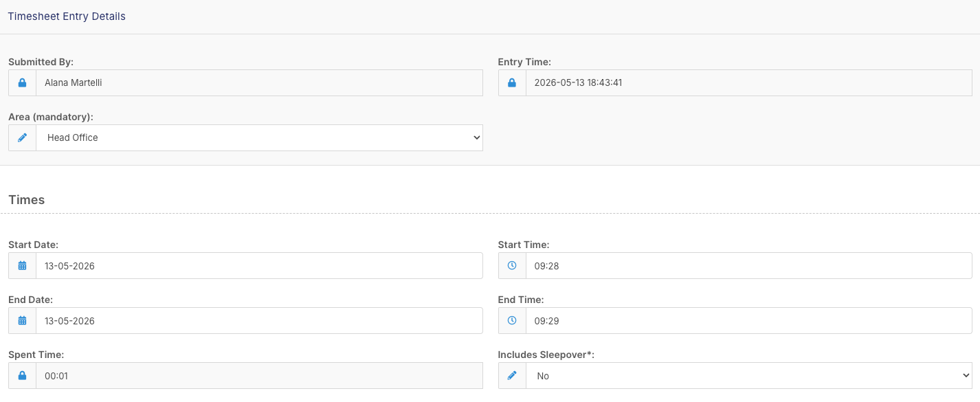Click the lock icon beside Submitted By
This screenshot has height=402, width=980.
[22, 82]
